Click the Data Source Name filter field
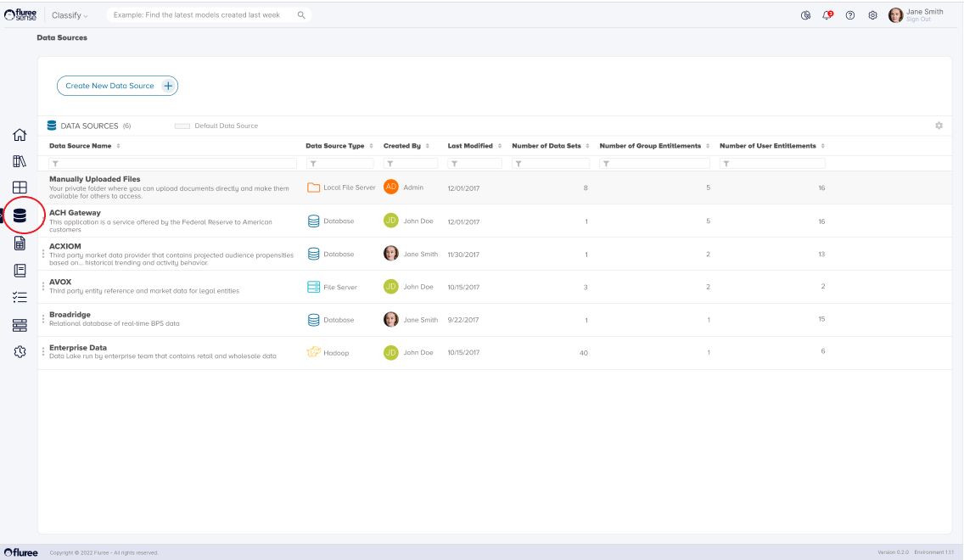964x560 pixels. pyautogui.click(x=173, y=163)
